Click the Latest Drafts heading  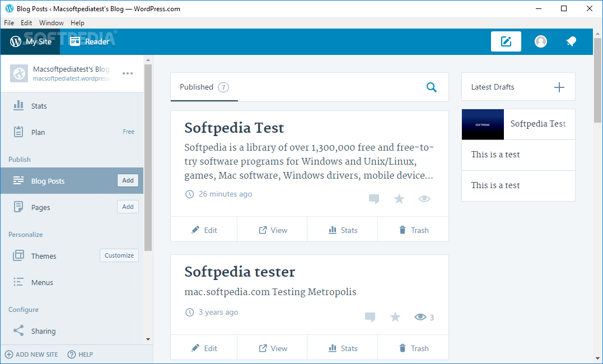click(493, 87)
